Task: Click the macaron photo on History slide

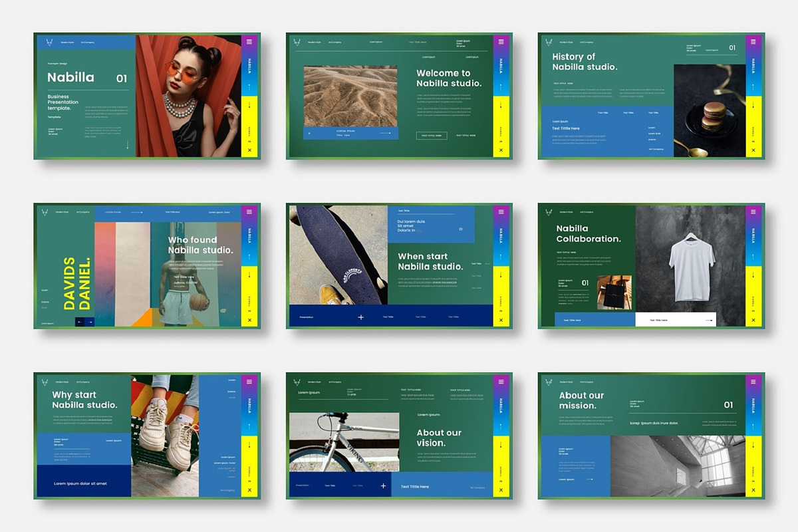Action: pos(709,110)
